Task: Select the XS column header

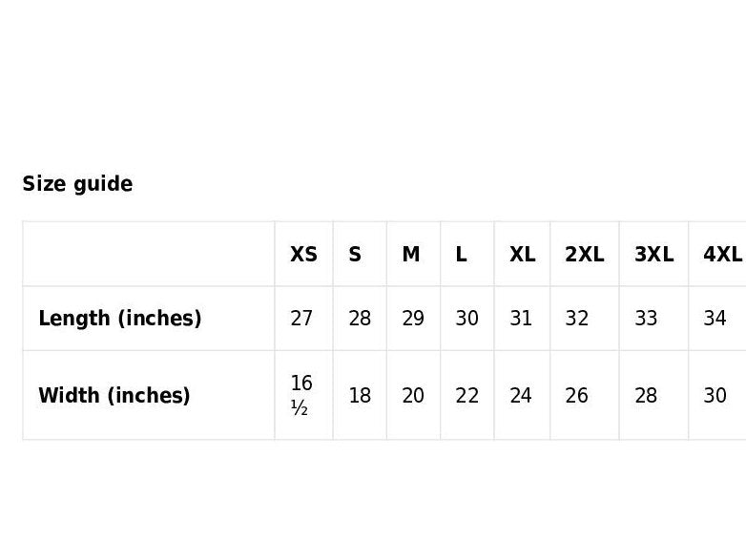Action: pyautogui.click(x=303, y=255)
